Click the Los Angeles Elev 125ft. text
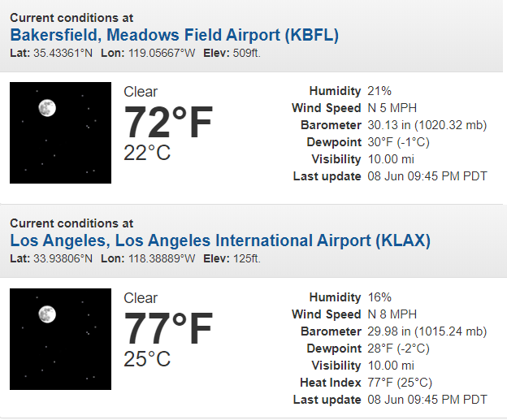The width and height of the screenshot is (507, 420). (232, 258)
